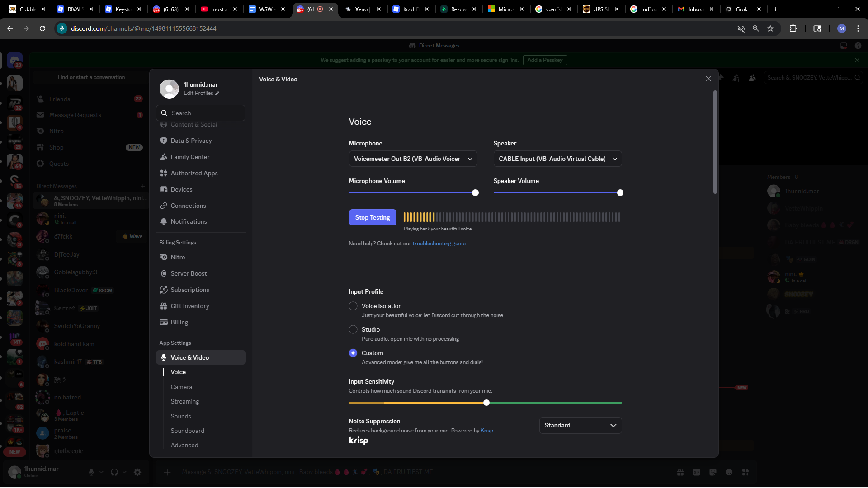
Task: Open the Apps launcher icon in message bar
Action: (x=745, y=472)
